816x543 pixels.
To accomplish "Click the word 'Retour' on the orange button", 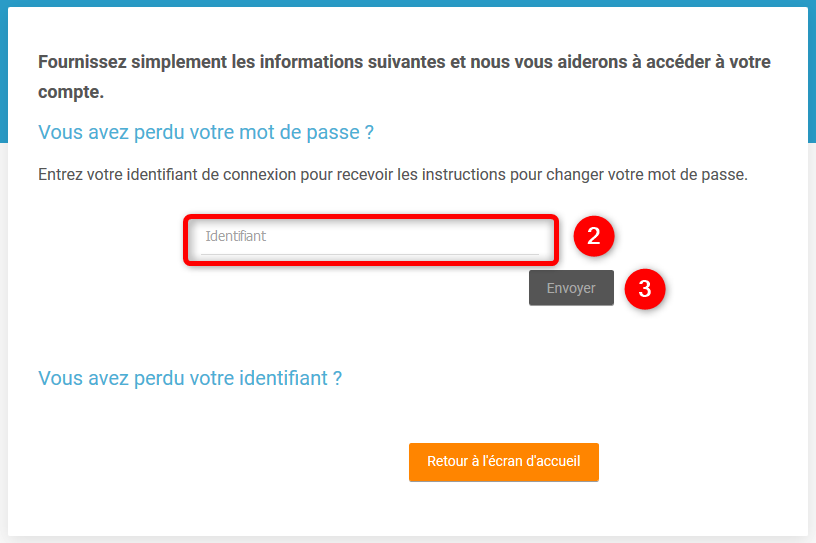I will pyautogui.click(x=446, y=462).
